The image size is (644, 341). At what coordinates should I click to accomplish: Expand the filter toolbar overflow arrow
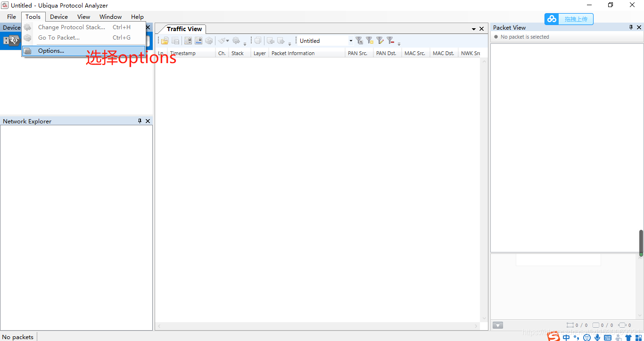coord(399,44)
